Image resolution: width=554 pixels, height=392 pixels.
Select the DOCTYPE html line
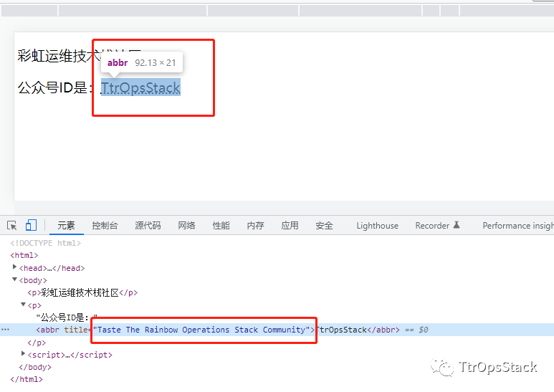[46, 243]
